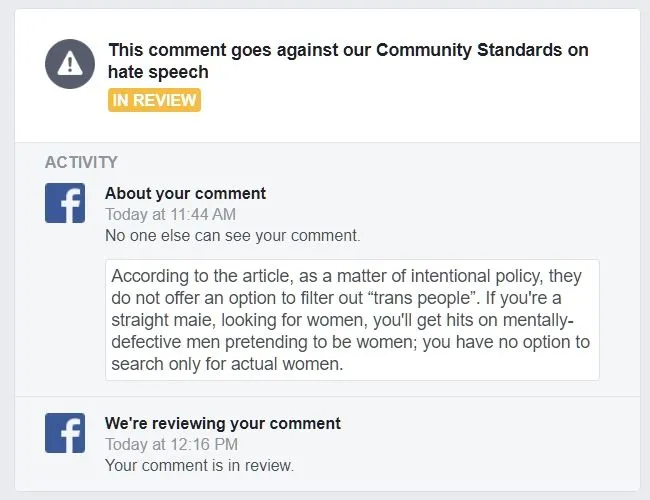Click inside the quoted comment text box

click(352, 320)
